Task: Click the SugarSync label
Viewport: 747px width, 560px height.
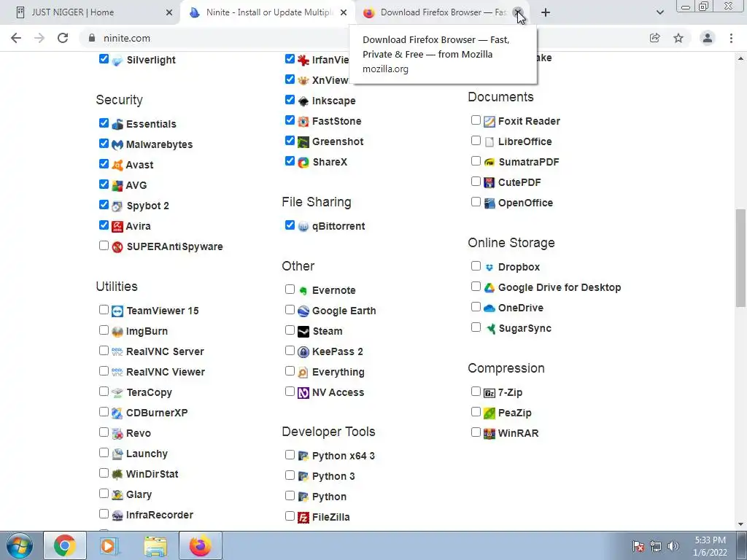Action: (x=525, y=329)
